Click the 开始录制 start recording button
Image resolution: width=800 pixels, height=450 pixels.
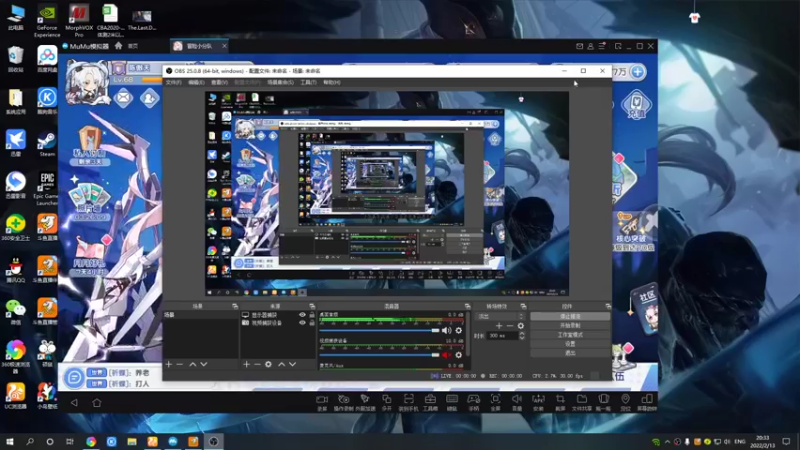[x=570, y=326]
